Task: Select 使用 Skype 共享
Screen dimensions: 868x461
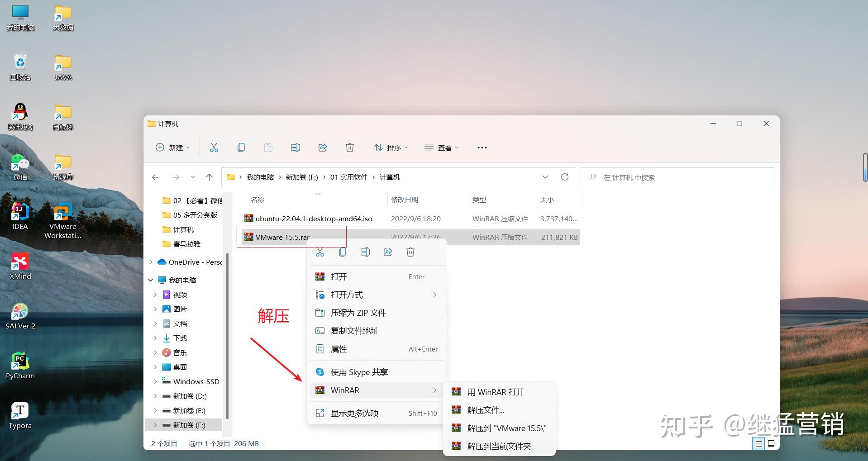Action: pos(377,372)
